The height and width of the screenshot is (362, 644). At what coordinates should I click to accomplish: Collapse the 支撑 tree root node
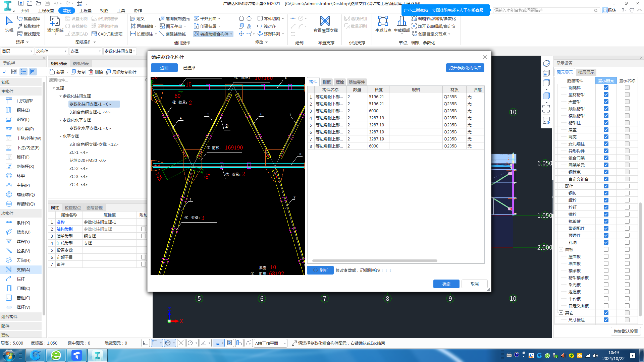(54, 88)
